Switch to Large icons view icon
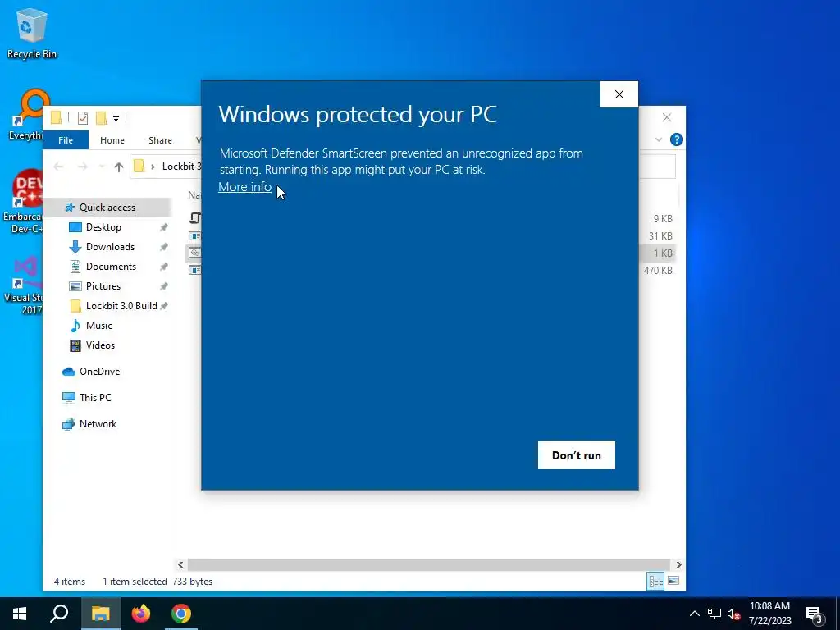The image size is (840, 630). point(673,582)
